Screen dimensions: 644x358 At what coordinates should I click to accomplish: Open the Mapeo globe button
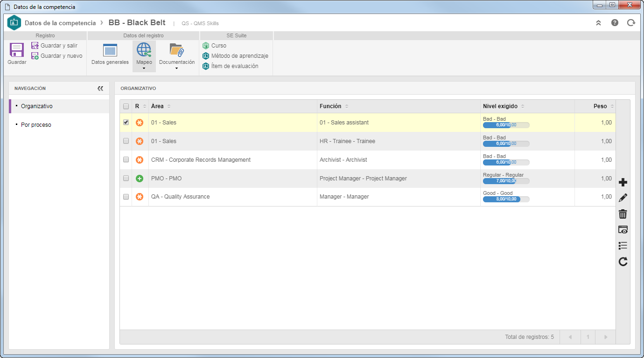click(144, 50)
